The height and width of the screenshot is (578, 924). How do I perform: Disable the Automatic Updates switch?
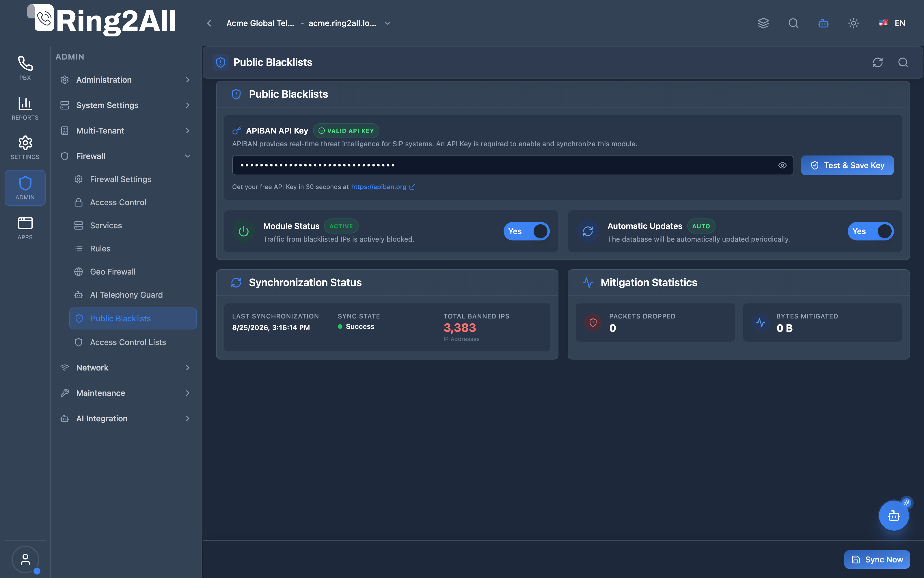pyautogui.click(x=871, y=231)
